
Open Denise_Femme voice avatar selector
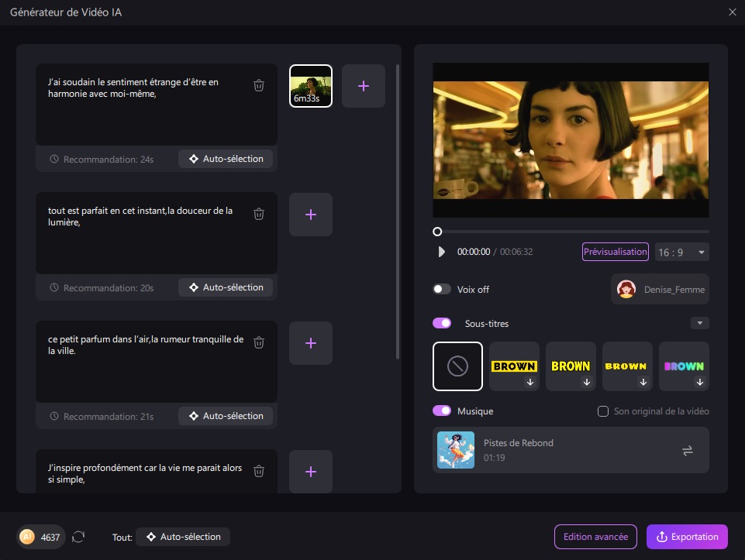tap(659, 290)
